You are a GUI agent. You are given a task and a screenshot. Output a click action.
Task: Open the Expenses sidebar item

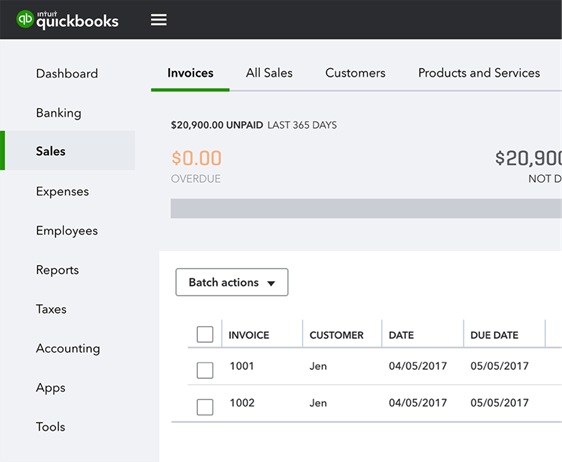point(62,191)
